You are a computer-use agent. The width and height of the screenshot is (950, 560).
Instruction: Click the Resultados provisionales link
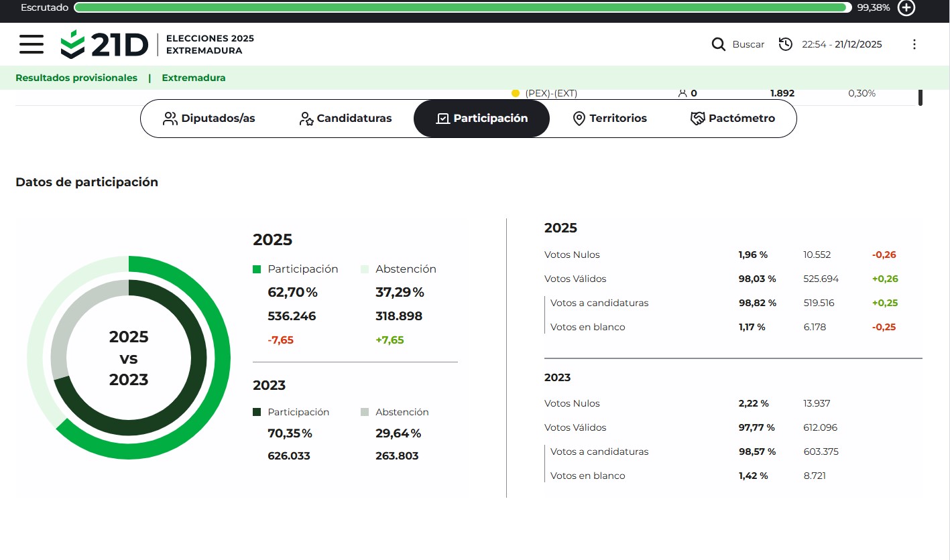click(76, 78)
